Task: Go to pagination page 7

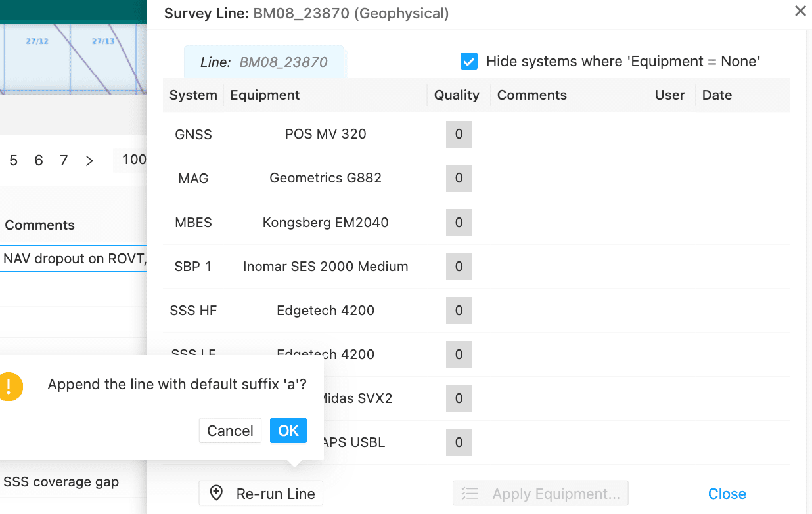Action: (x=63, y=160)
